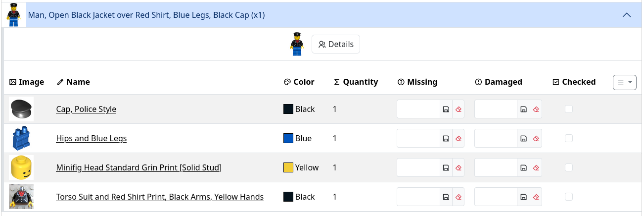Sort table by Quantity column header
Screen dimensions: 644x216
[x=360, y=82]
